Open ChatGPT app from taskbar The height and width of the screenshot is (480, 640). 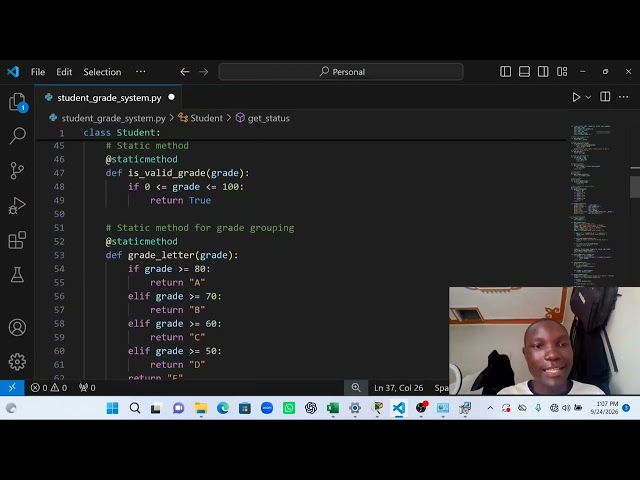point(311,408)
